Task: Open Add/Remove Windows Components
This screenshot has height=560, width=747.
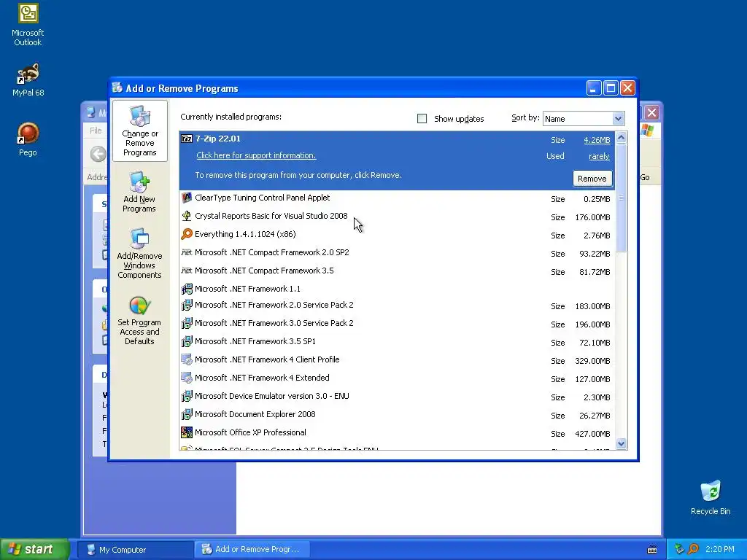Action: click(139, 253)
